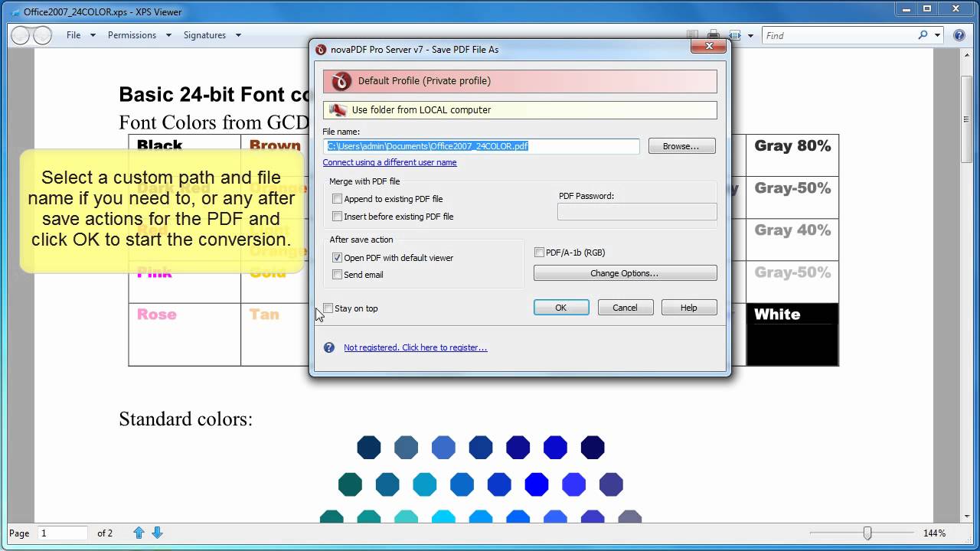The height and width of the screenshot is (551, 980).
Task: Click the zoom slider thumb in status bar
Action: tap(867, 533)
